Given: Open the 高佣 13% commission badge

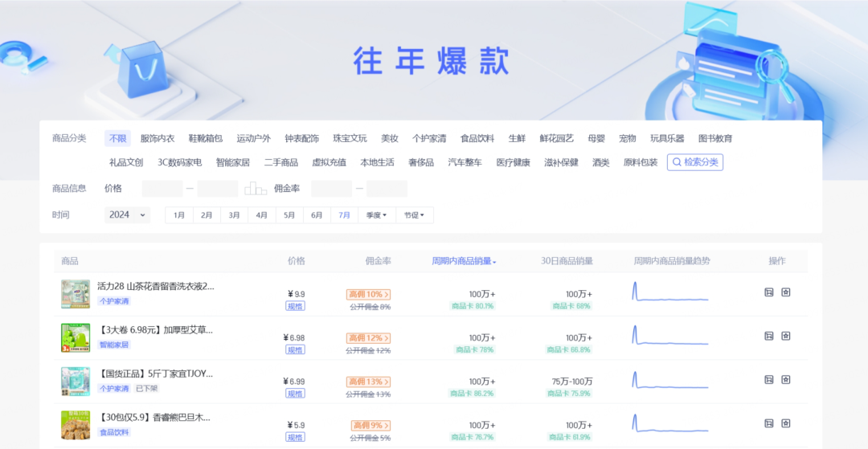Looking at the screenshot, I should pyautogui.click(x=369, y=382).
